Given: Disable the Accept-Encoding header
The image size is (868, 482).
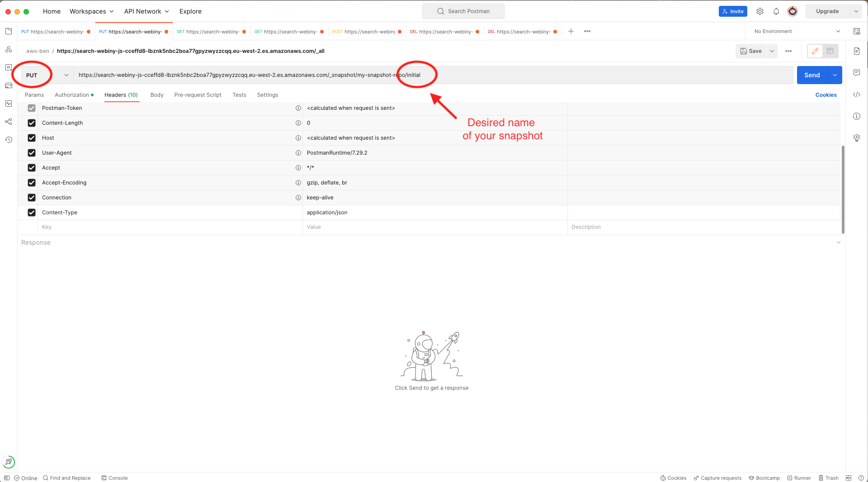Looking at the screenshot, I should (x=31, y=183).
